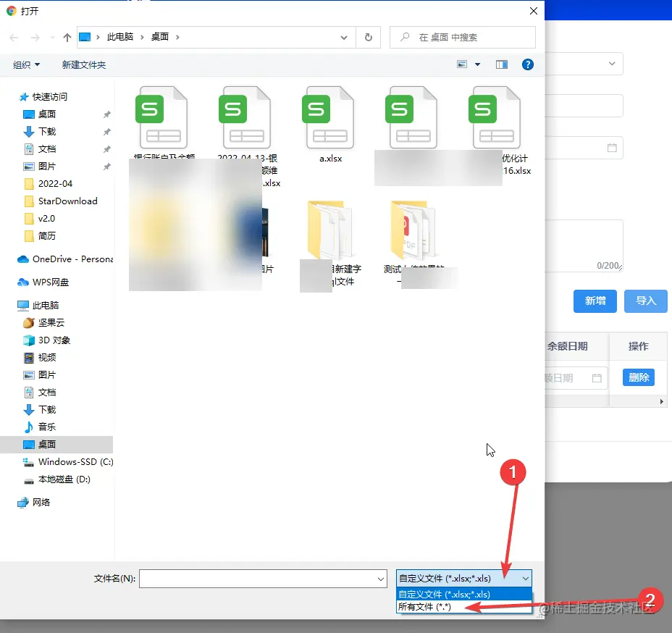Open the file name history dropdown
The height and width of the screenshot is (633, 672).
tap(380, 579)
